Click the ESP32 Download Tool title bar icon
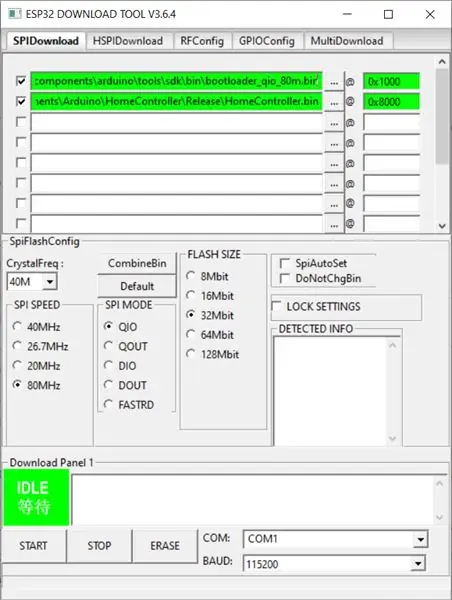 pyautogui.click(x=15, y=14)
